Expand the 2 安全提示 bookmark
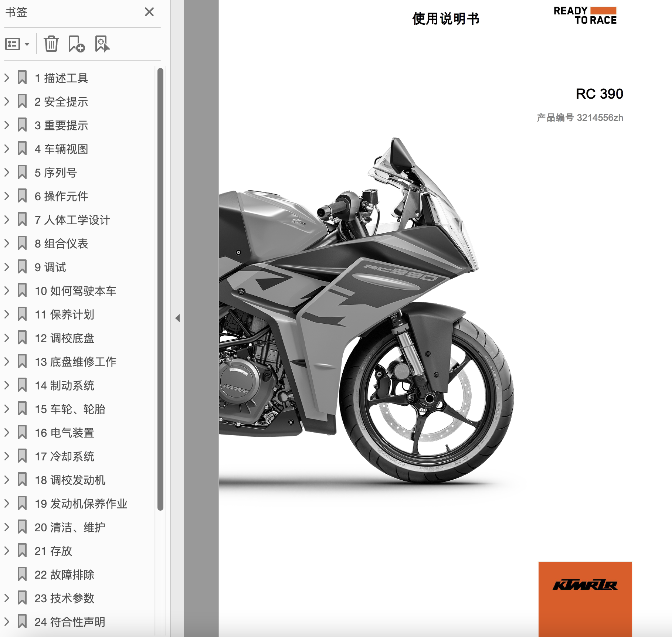Screen dimensions: 672x637 tap(7, 101)
